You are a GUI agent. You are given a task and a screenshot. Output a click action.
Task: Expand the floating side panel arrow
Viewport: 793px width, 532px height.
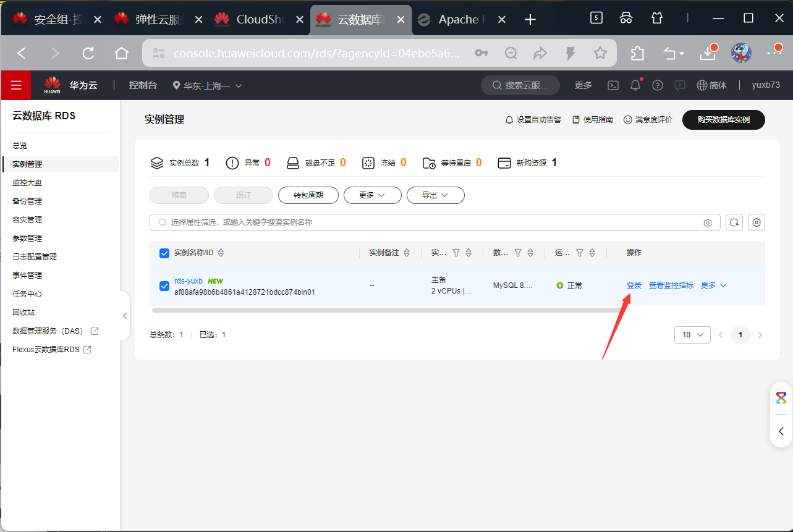[x=781, y=431]
